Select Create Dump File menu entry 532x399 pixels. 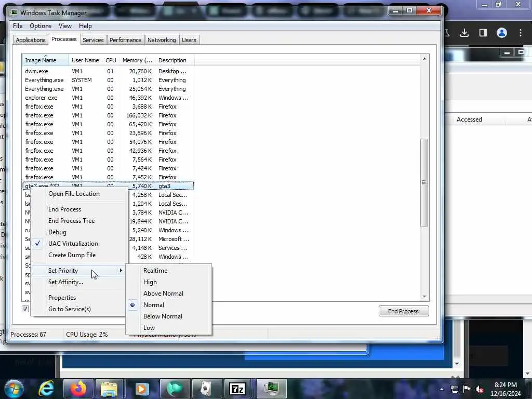(72, 255)
